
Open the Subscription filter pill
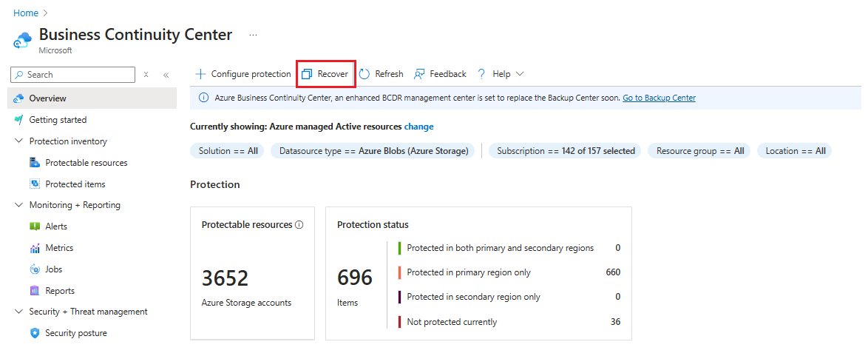(x=565, y=151)
